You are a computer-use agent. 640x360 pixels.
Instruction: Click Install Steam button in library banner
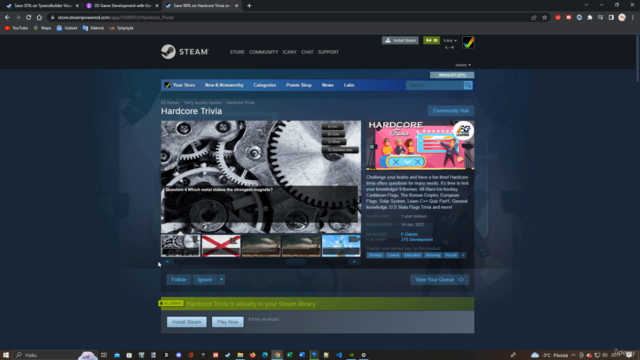[187, 322]
